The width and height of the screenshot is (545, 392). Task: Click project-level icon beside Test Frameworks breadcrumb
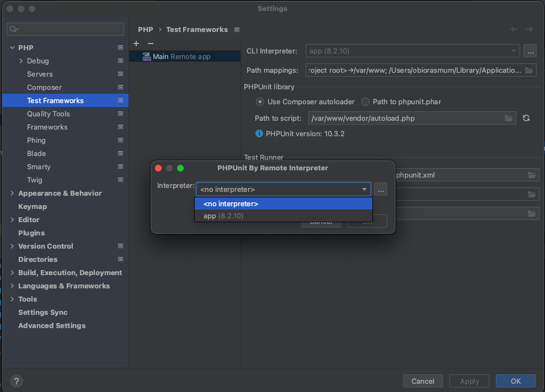tap(237, 30)
